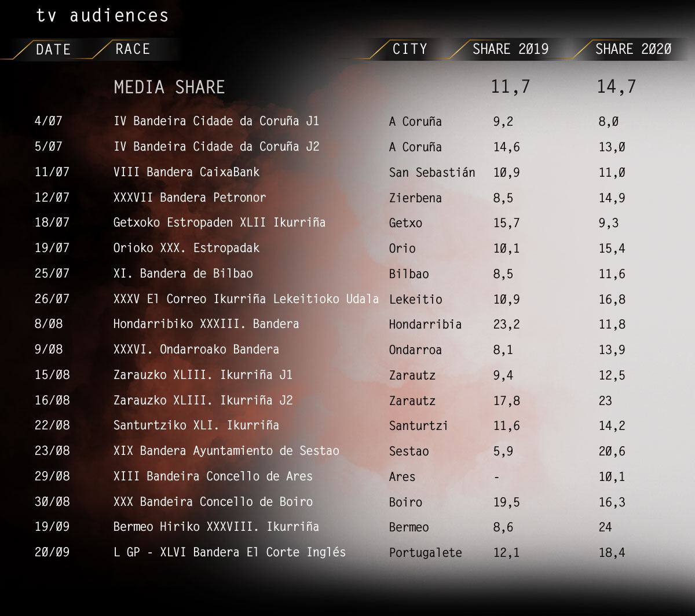This screenshot has height=616, width=695.
Task: Click the 14,7 media share 2020 value
Action: [616, 87]
